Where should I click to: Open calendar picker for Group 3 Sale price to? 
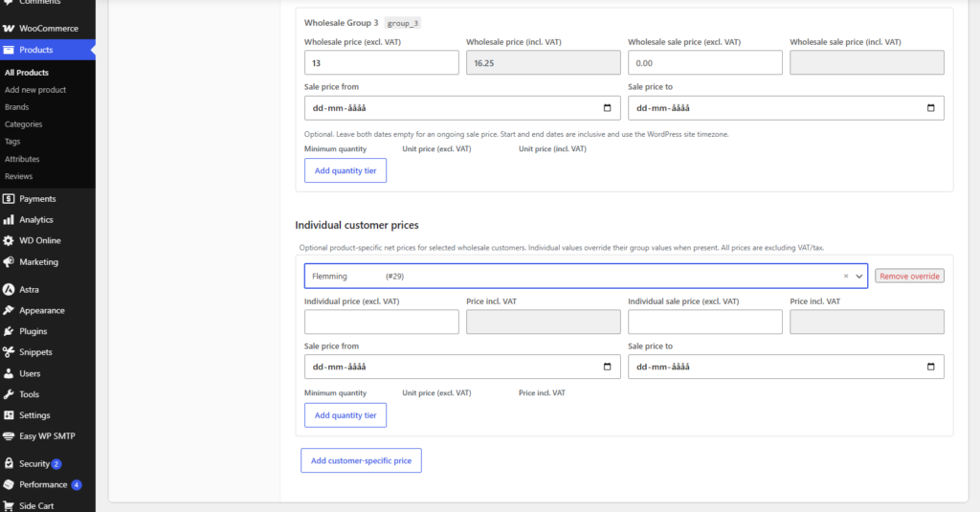(930, 107)
